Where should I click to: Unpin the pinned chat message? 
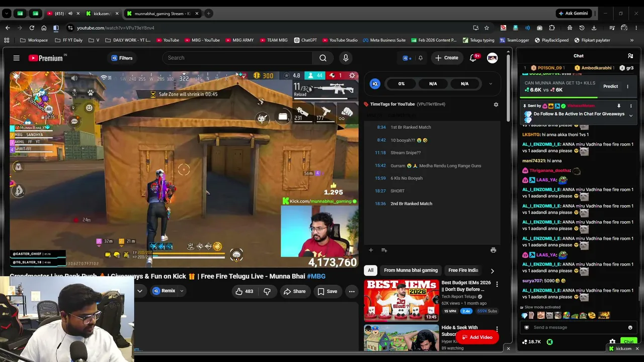[619, 106]
